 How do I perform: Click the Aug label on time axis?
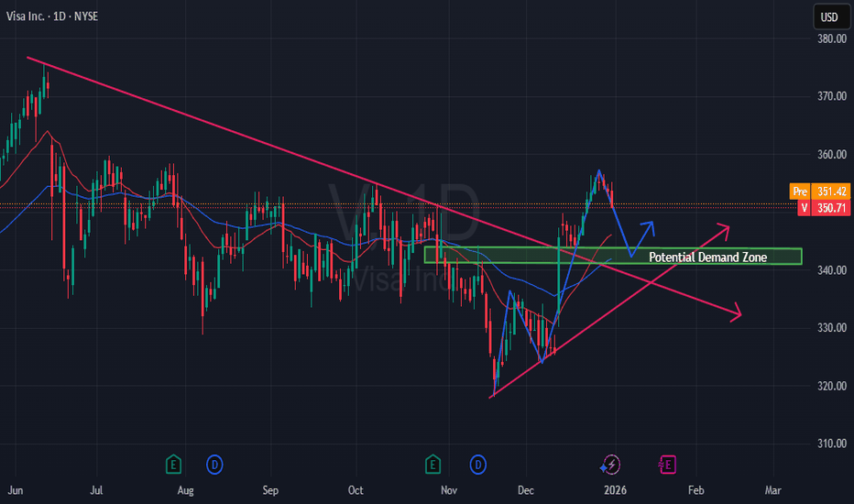pyautogui.click(x=185, y=490)
